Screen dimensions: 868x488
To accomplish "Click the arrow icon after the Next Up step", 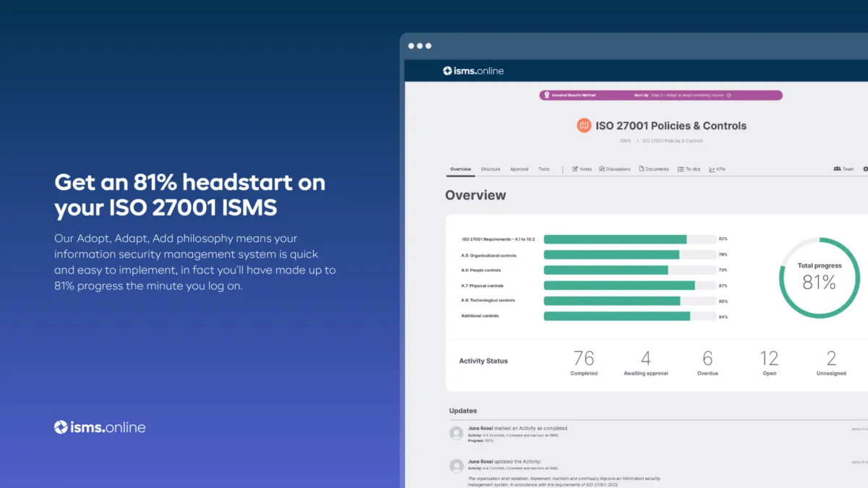I will [x=728, y=95].
